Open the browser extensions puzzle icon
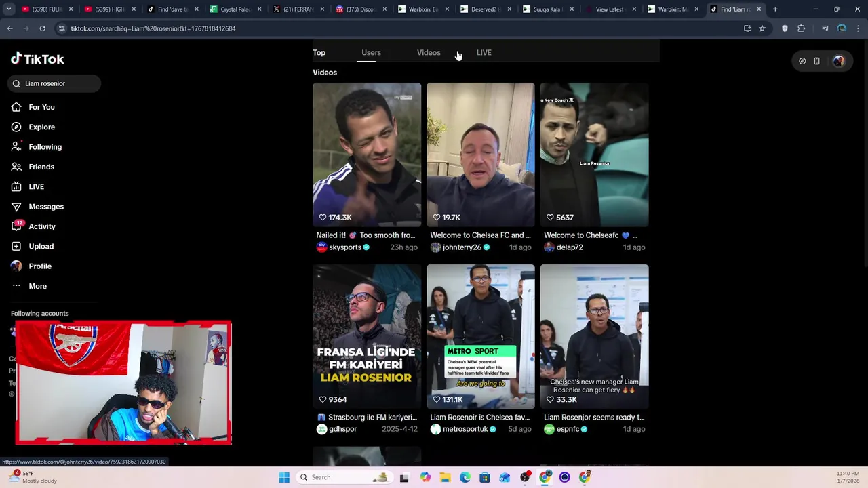This screenshot has height=488, width=868. [x=802, y=28]
